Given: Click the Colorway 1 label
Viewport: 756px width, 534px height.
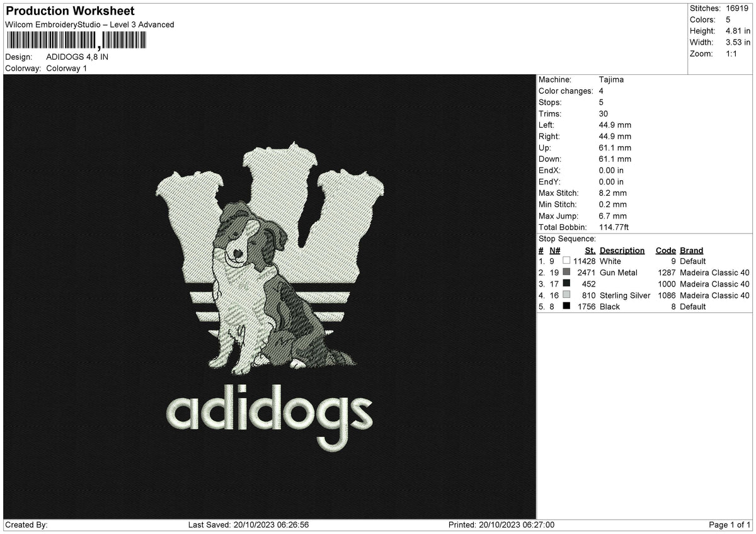Looking at the screenshot, I should [x=67, y=69].
